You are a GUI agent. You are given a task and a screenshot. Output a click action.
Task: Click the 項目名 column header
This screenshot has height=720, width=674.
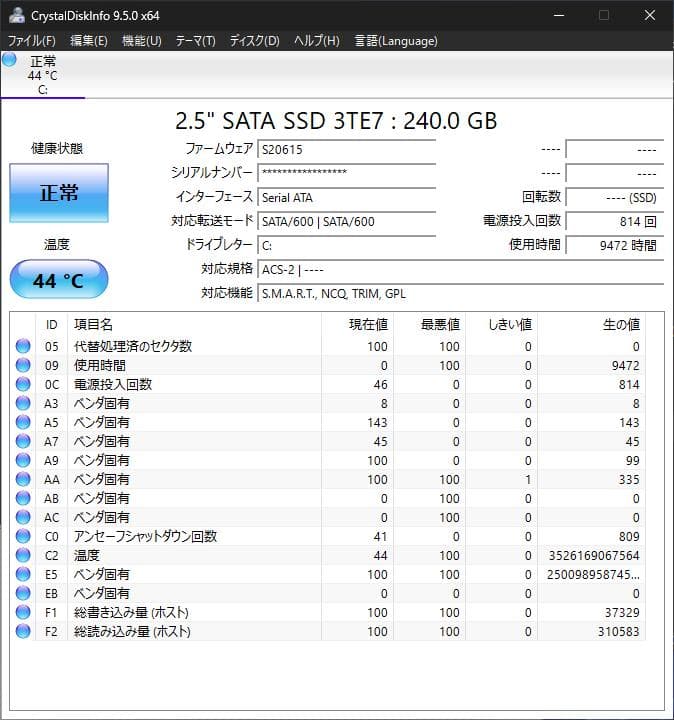point(194,325)
